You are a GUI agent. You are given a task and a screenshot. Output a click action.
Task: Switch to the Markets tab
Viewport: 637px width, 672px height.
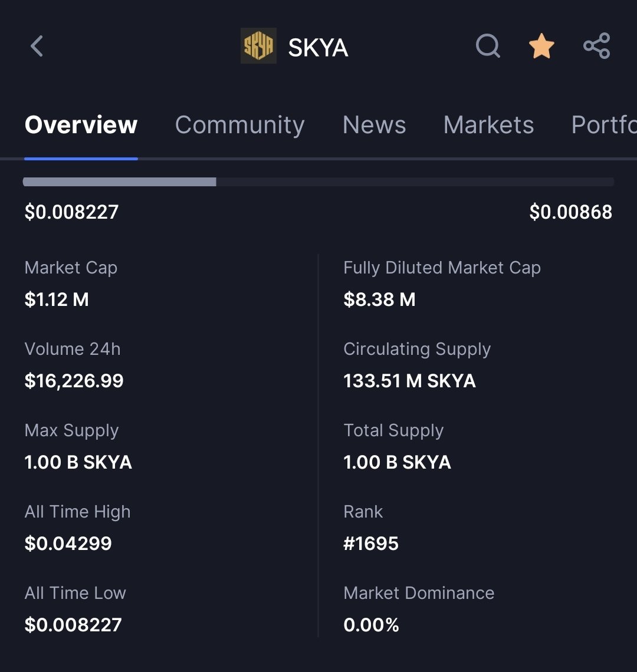pos(488,125)
